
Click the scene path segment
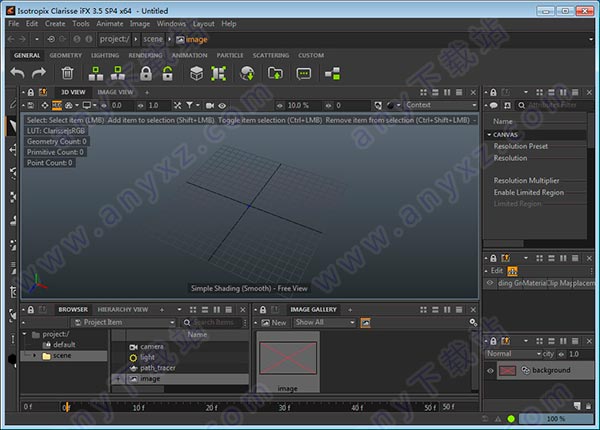click(153, 39)
